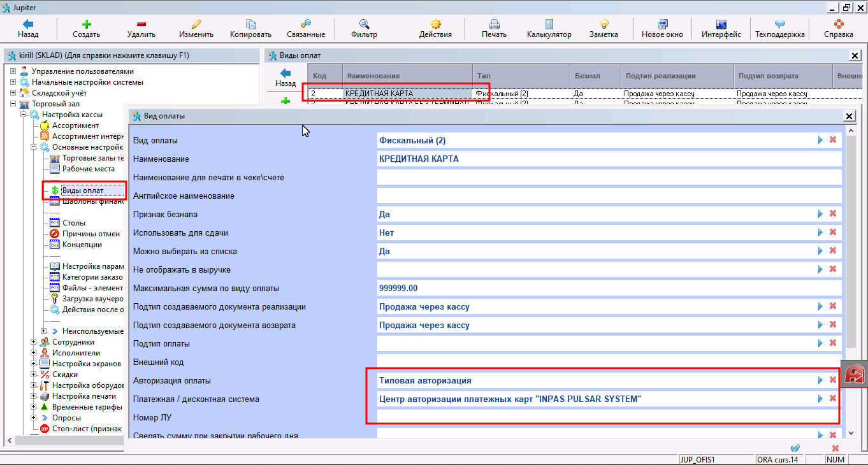
Task: Clear the Подтип оплаты field with the red X
Action: pyautogui.click(x=833, y=343)
